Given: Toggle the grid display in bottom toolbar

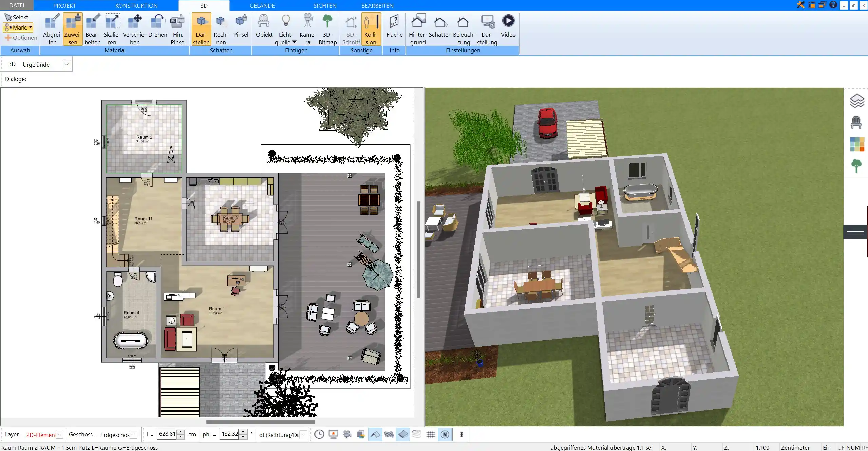Looking at the screenshot, I should point(431,434).
